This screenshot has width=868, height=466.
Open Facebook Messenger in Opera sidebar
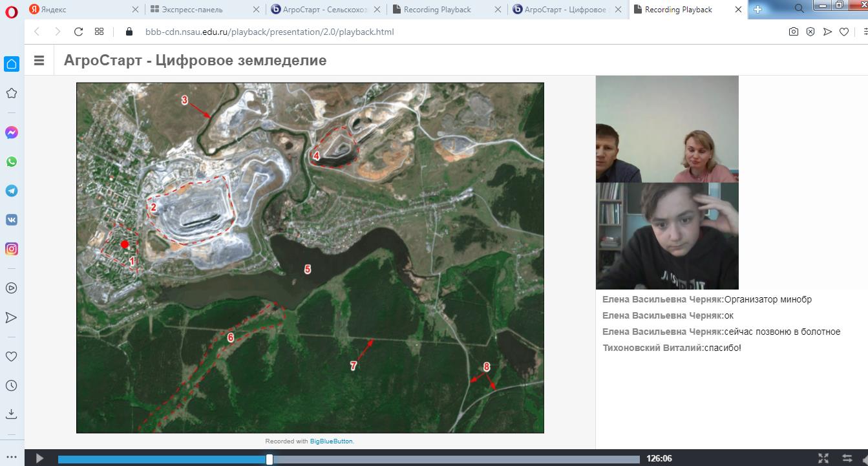tap(12, 132)
